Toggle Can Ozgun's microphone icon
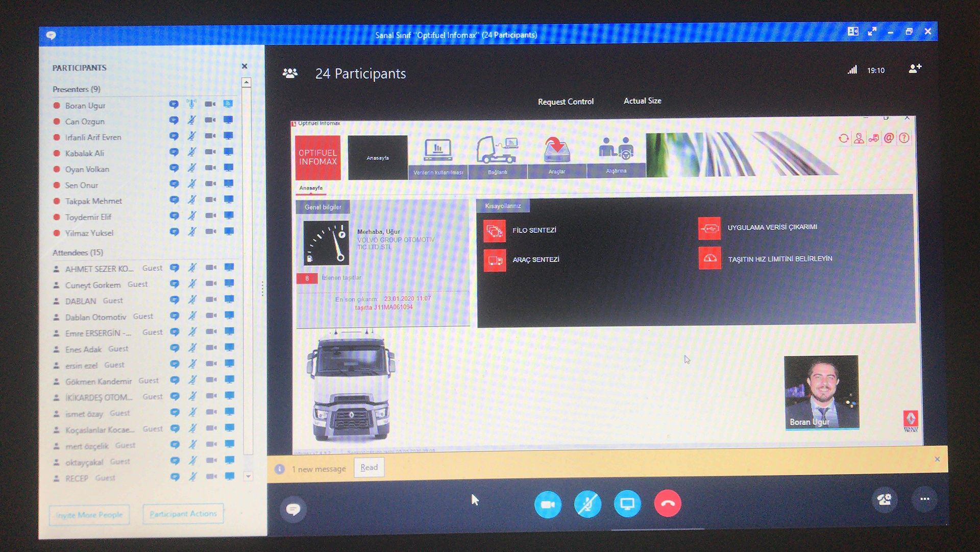 [x=191, y=121]
